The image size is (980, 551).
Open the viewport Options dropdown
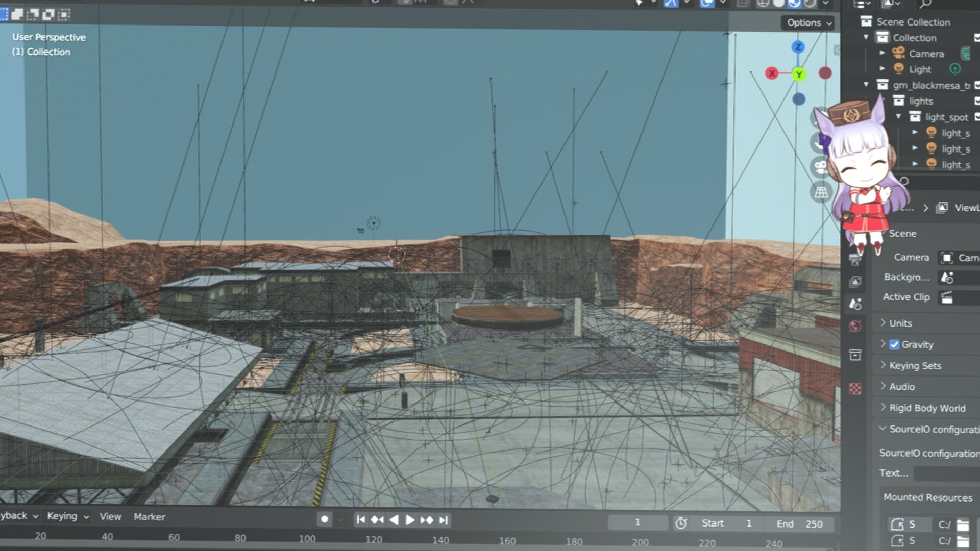tap(809, 22)
